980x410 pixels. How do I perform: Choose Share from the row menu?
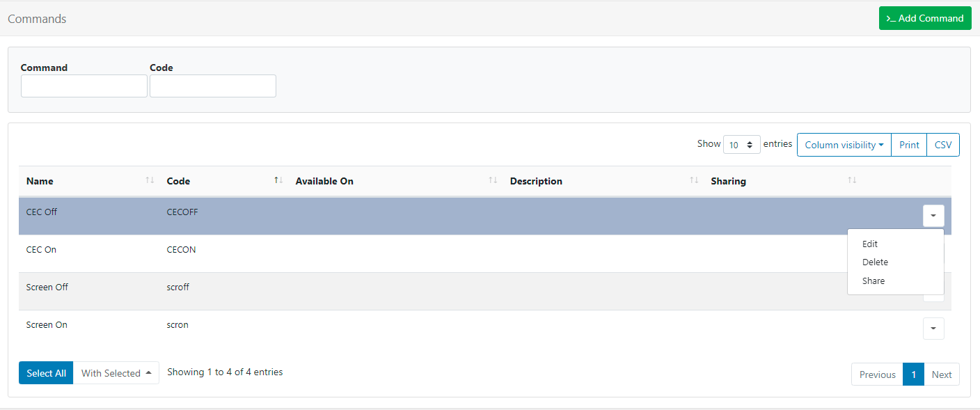(x=874, y=281)
